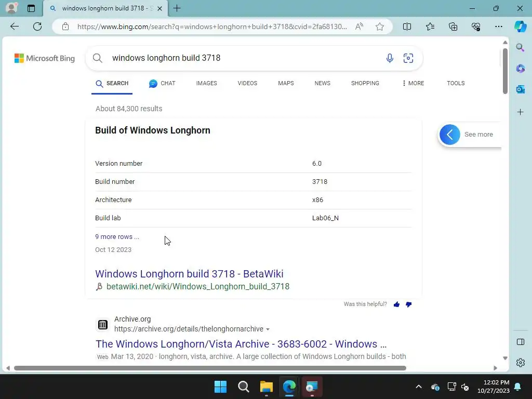Open the Tab actions menu
Viewport: 532px width, 399px height.
[x=31, y=8]
